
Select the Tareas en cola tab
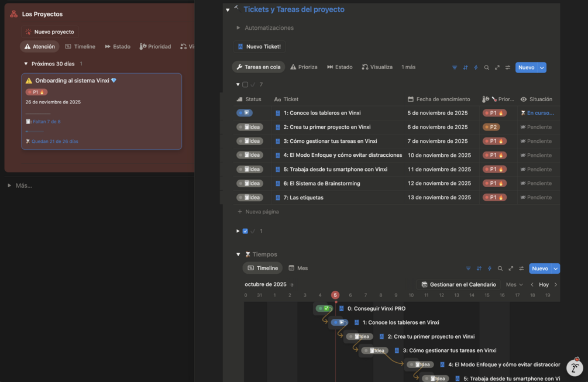[259, 67]
